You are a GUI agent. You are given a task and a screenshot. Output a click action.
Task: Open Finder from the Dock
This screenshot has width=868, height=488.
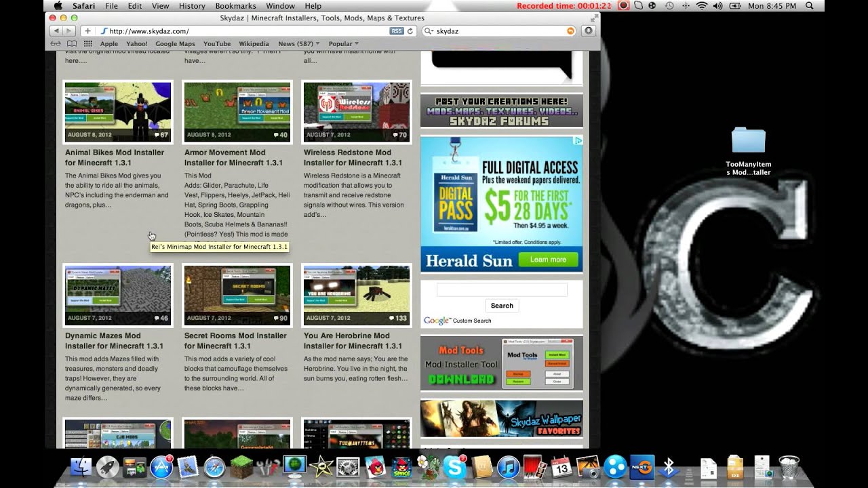(x=81, y=466)
